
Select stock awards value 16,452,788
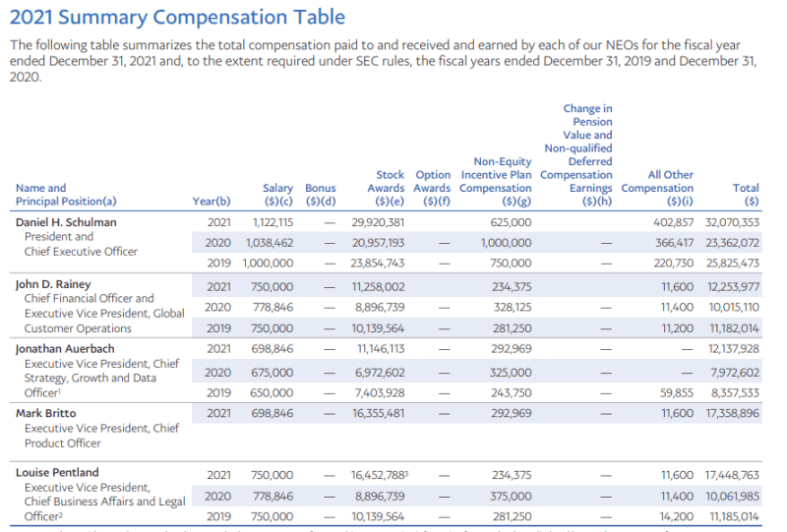378,475
